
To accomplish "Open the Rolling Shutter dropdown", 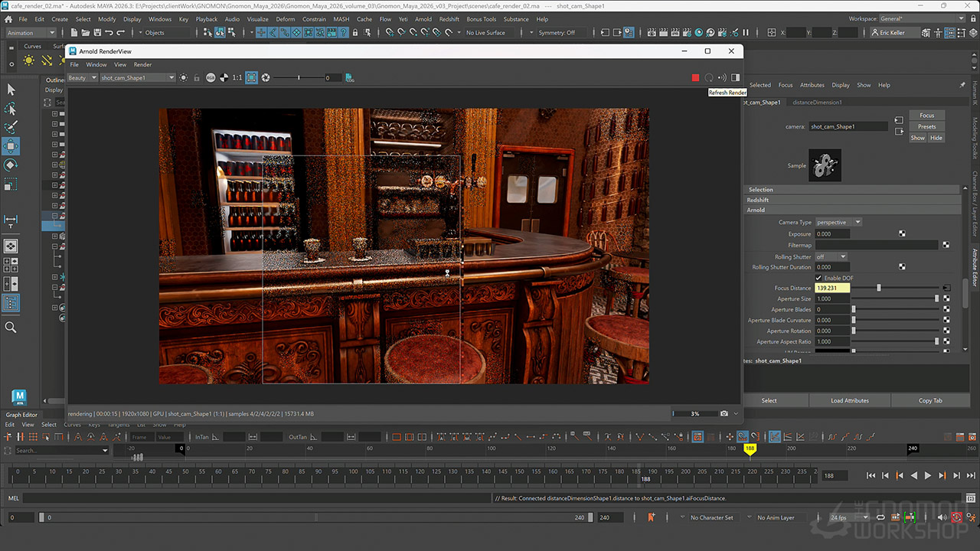I will pyautogui.click(x=831, y=256).
